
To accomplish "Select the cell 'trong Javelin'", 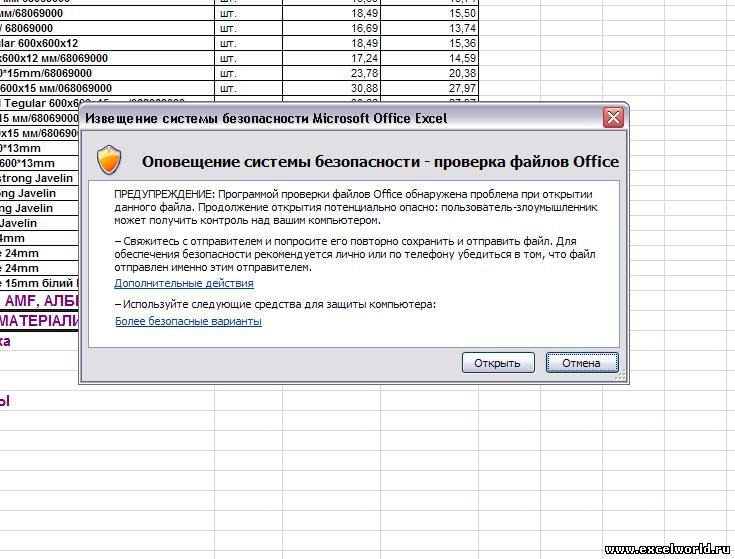I will [39, 178].
